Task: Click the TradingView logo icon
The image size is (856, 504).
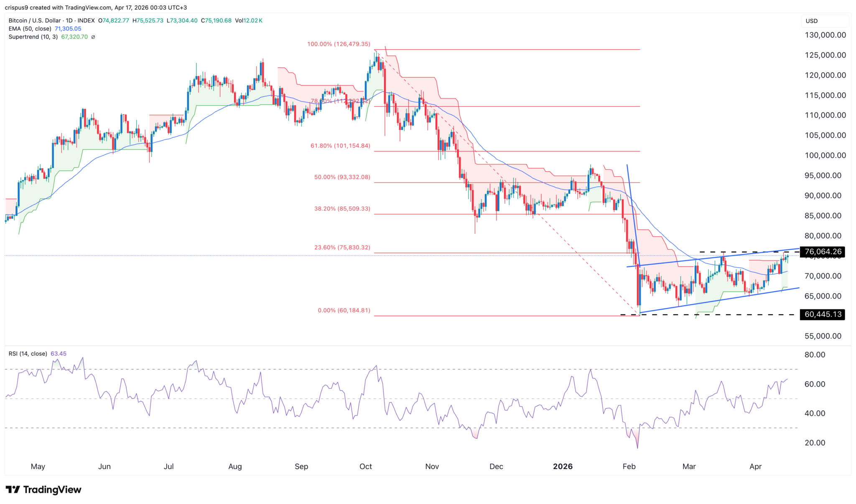Action: point(13,489)
